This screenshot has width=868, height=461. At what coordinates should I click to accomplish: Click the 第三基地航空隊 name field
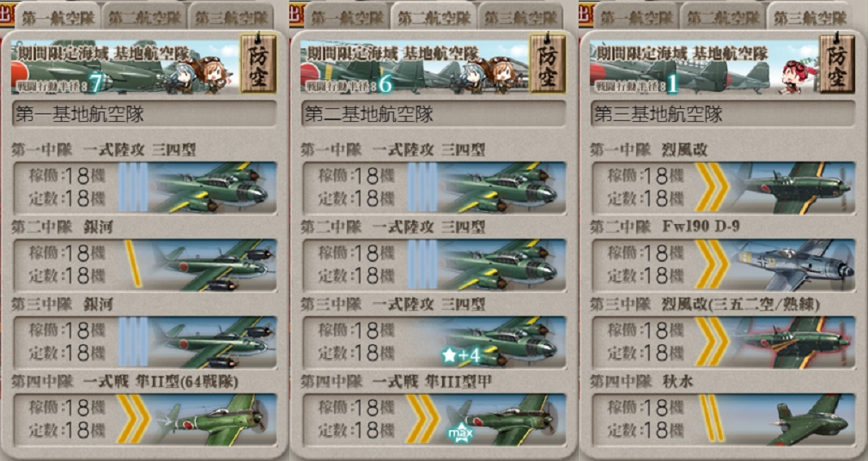point(723,114)
